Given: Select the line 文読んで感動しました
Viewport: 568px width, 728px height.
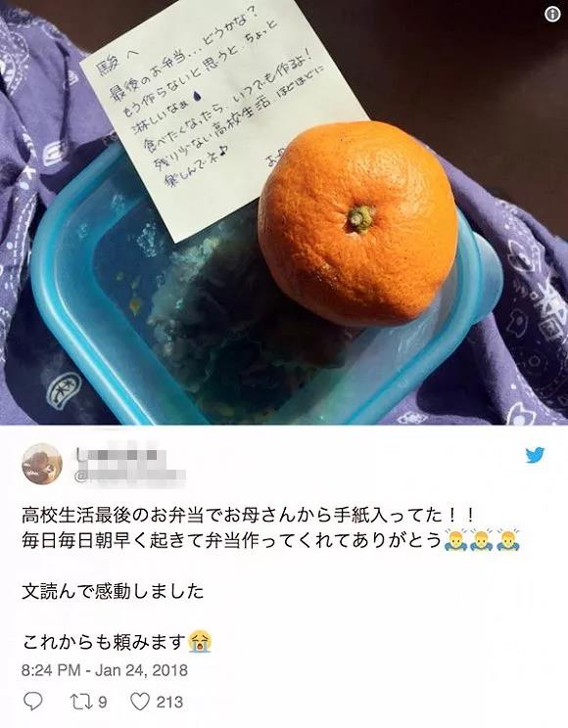Looking at the screenshot, I should [x=113, y=591].
